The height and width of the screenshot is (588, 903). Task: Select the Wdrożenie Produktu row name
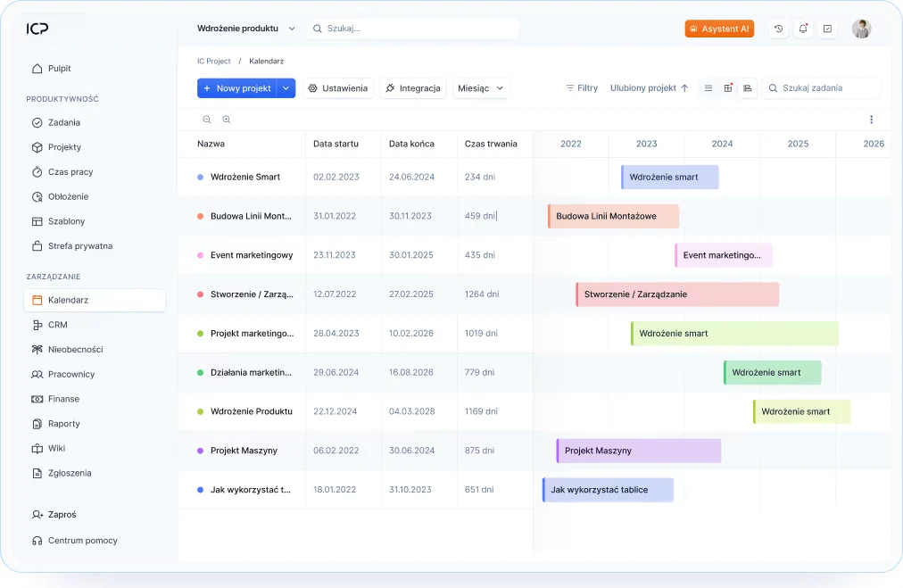(x=252, y=411)
